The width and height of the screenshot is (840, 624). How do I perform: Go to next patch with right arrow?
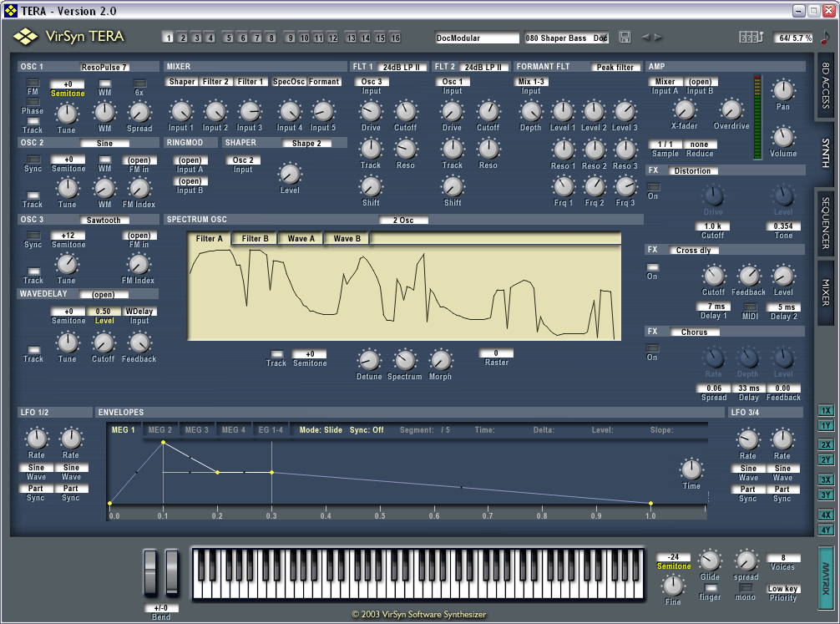coord(659,37)
